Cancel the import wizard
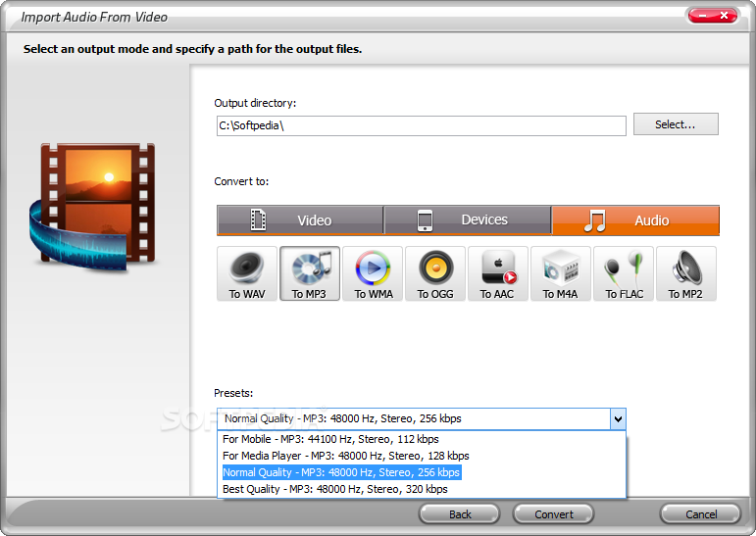 [x=700, y=514]
